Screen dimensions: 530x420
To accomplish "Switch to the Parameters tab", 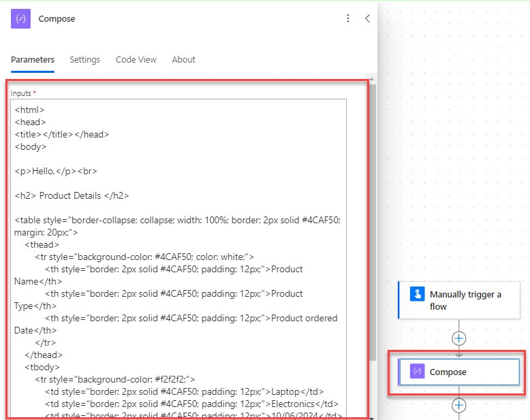I will 33,60.
